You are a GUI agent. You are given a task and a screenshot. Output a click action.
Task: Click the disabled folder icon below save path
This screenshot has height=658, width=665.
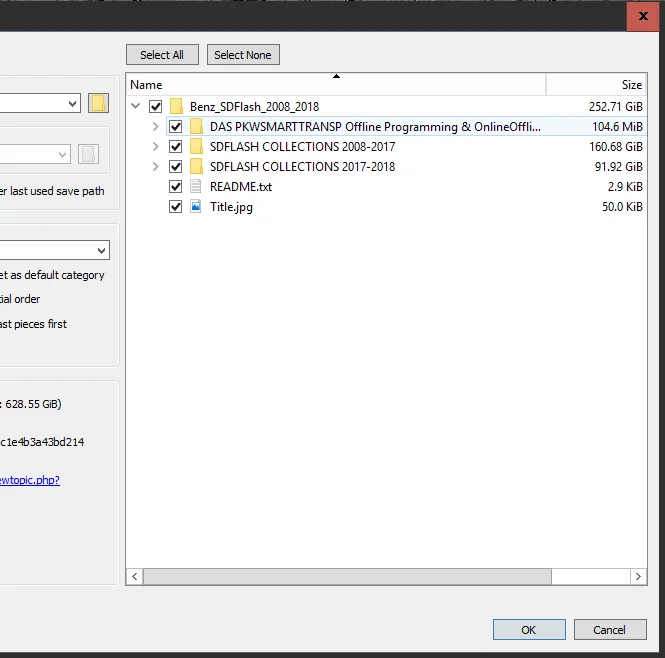(x=89, y=154)
